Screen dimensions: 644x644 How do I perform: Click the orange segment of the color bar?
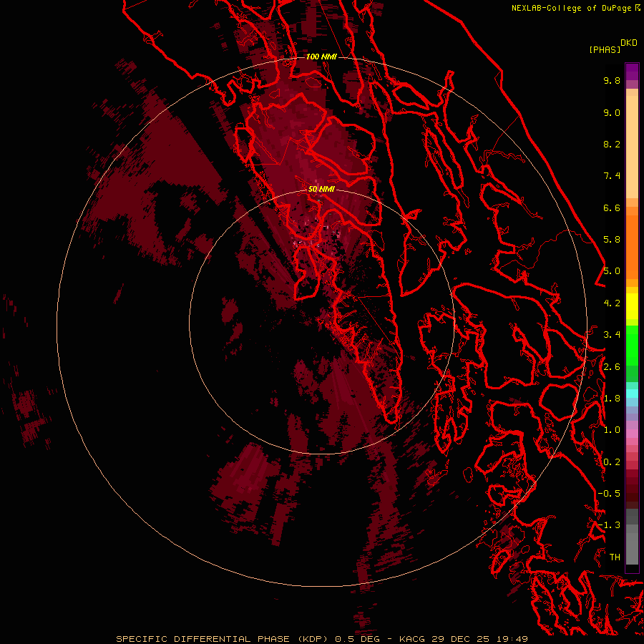632,246
